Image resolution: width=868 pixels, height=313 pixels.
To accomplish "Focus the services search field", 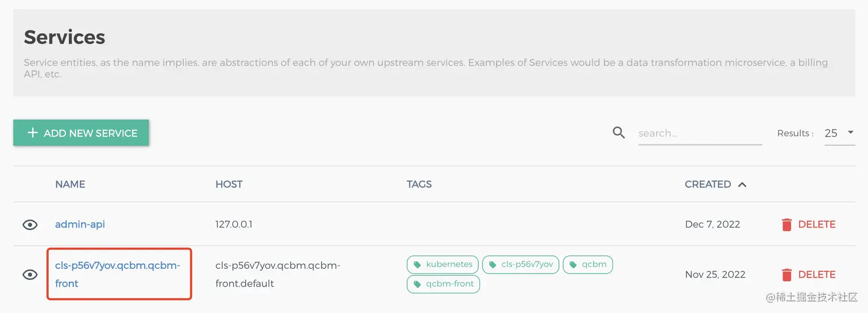I will point(699,134).
